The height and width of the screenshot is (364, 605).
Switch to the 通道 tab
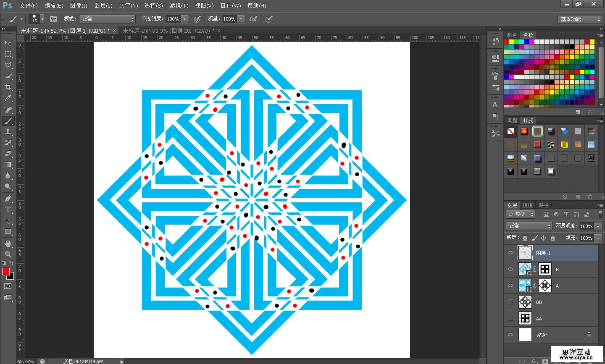[x=528, y=205]
